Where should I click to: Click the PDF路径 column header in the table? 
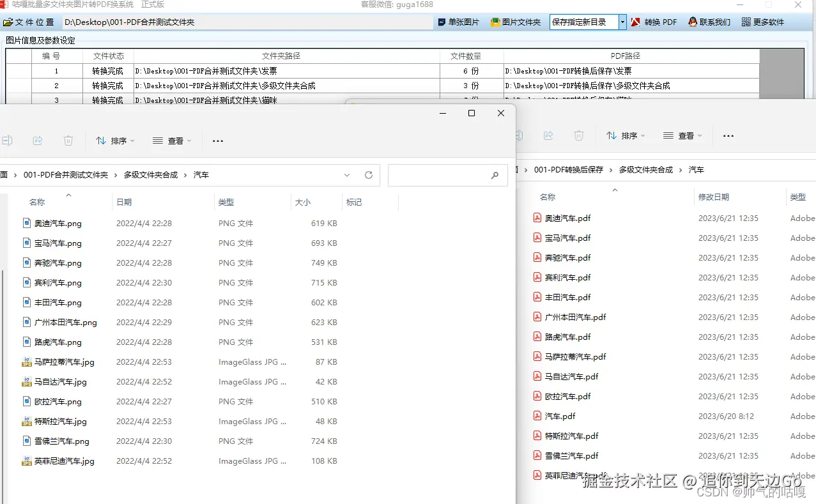[631, 56]
